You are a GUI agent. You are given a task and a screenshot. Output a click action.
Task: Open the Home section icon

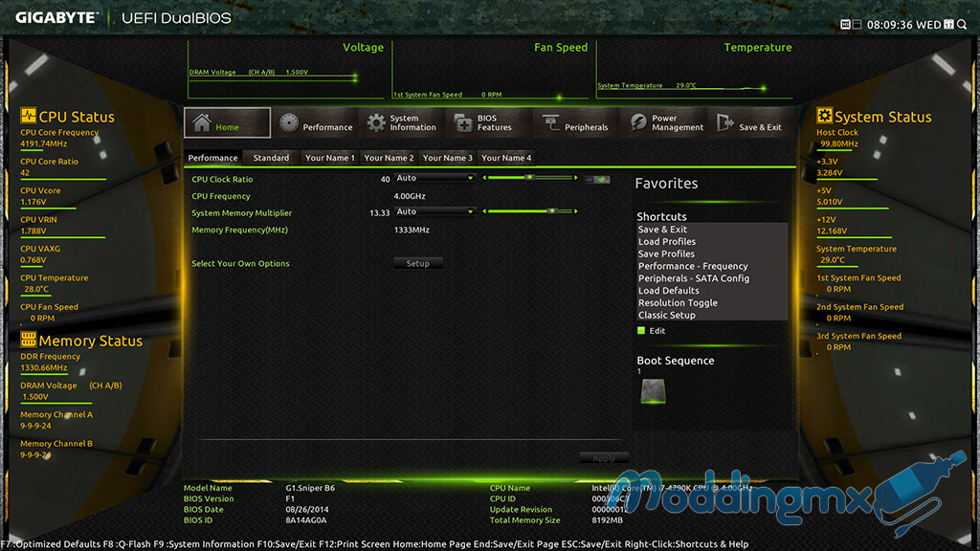coord(202,123)
